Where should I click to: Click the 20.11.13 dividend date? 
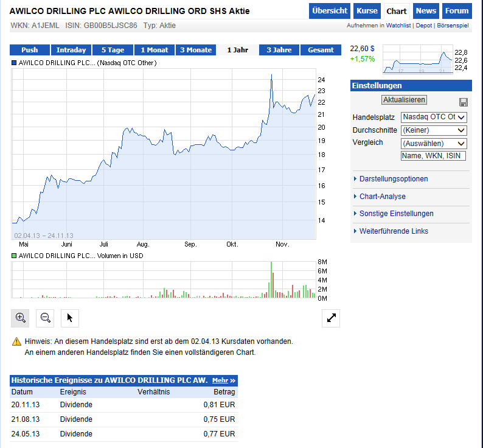point(26,405)
